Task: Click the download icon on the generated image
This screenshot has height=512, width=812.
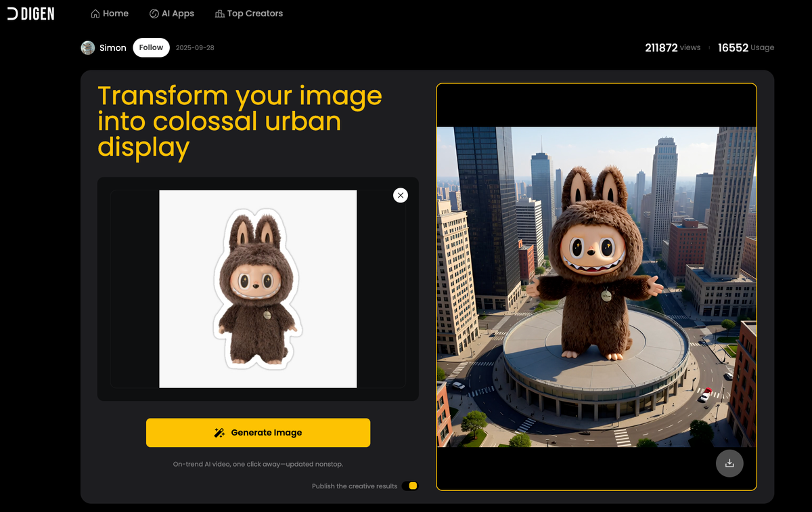Action: [x=729, y=463]
